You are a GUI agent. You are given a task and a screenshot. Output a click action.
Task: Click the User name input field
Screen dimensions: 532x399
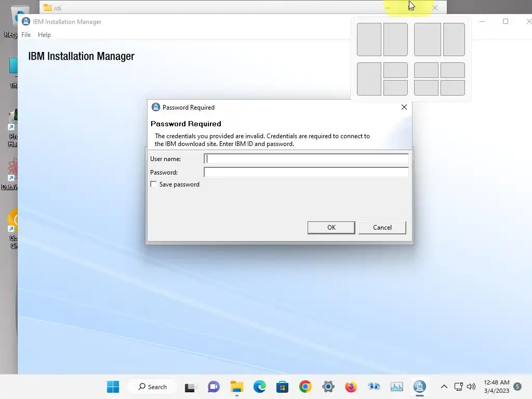click(x=306, y=159)
